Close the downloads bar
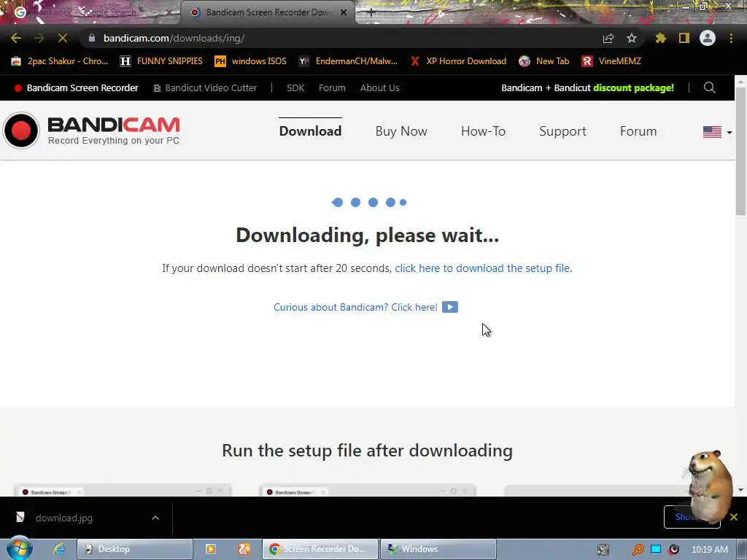Image resolution: width=747 pixels, height=560 pixels. click(x=734, y=517)
